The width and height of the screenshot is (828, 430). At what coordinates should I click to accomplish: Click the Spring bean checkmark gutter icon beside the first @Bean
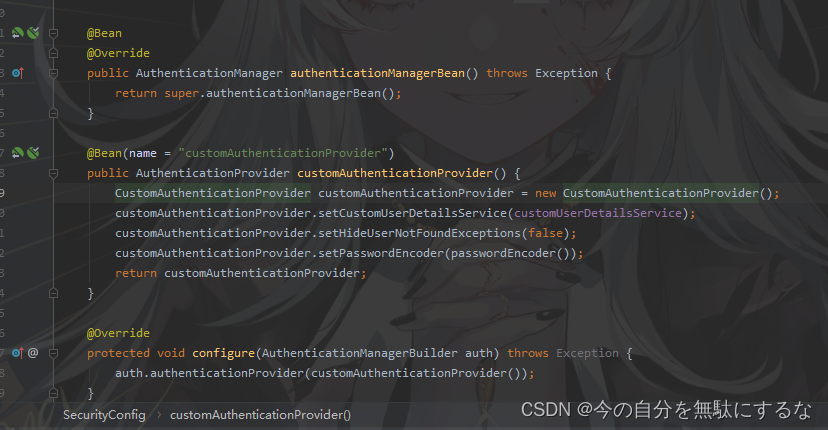point(33,33)
